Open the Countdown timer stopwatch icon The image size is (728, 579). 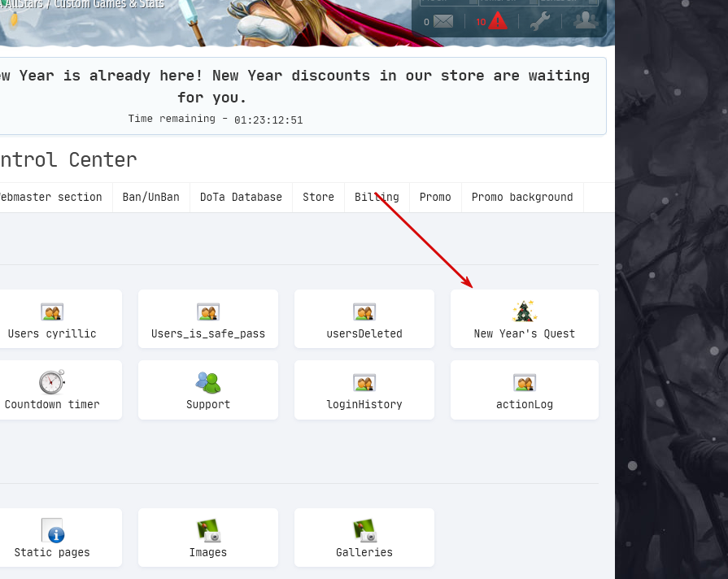[52, 381]
